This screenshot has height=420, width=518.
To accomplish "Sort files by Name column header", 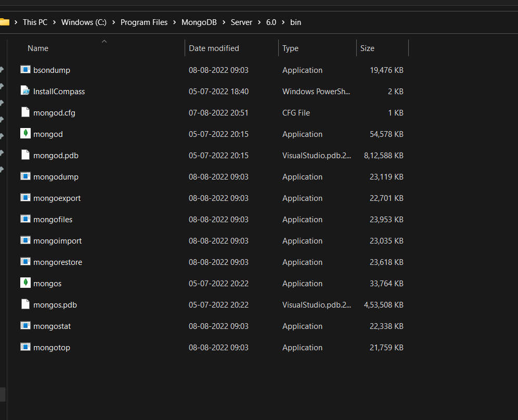I will click(38, 48).
